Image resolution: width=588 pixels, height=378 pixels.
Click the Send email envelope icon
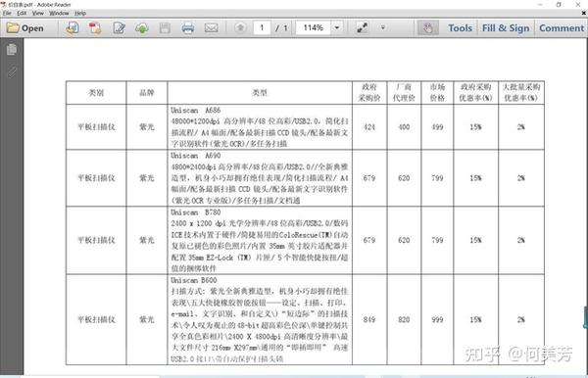(x=211, y=28)
